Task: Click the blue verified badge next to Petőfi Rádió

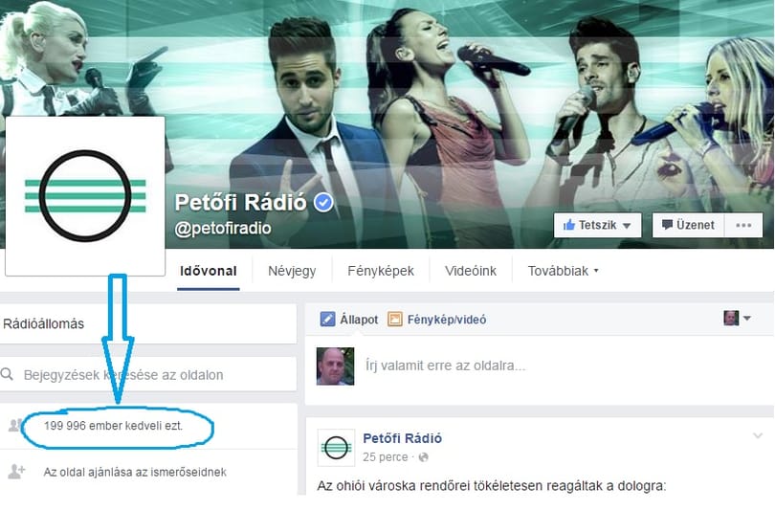Action: pos(323,202)
